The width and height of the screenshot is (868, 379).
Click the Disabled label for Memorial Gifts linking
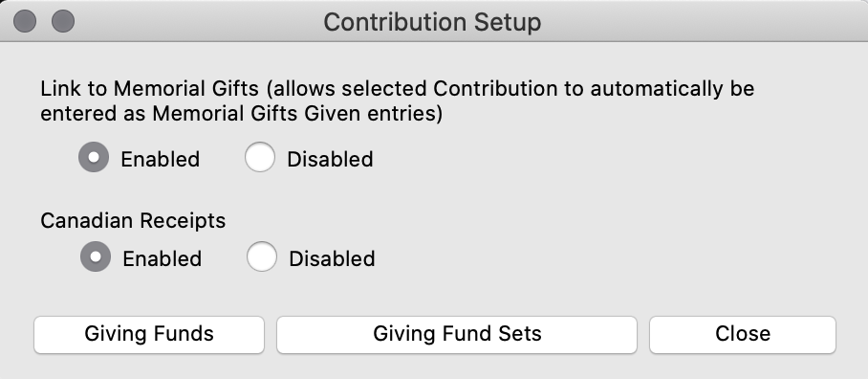[x=330, y=160]
